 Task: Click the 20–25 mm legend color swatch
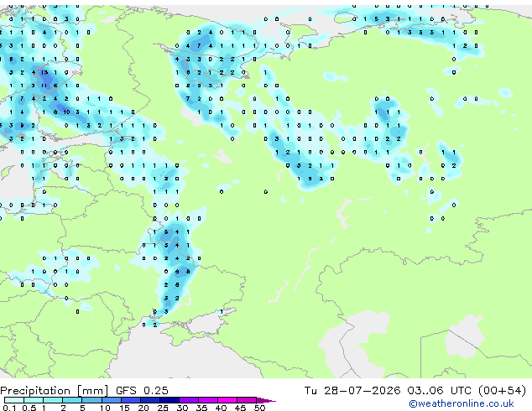point(149,400)
